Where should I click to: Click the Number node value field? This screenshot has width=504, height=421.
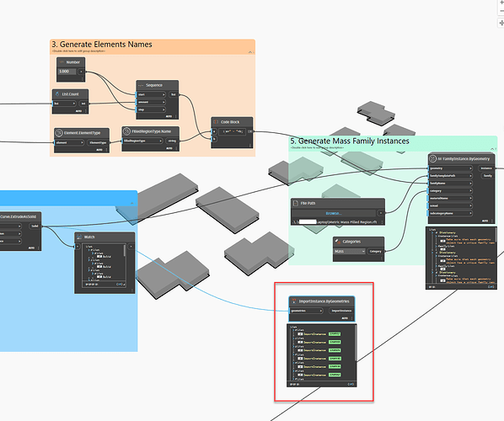click(67, 72)
